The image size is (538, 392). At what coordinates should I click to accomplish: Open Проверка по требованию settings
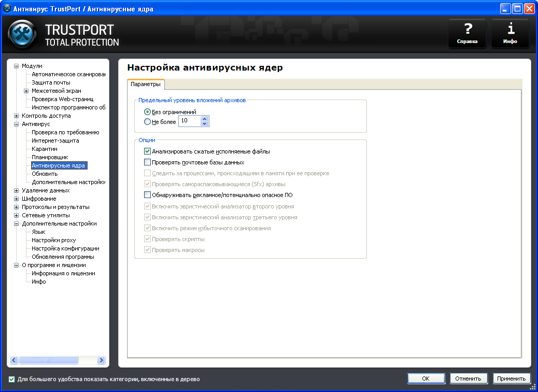click(x=65, y=133)
